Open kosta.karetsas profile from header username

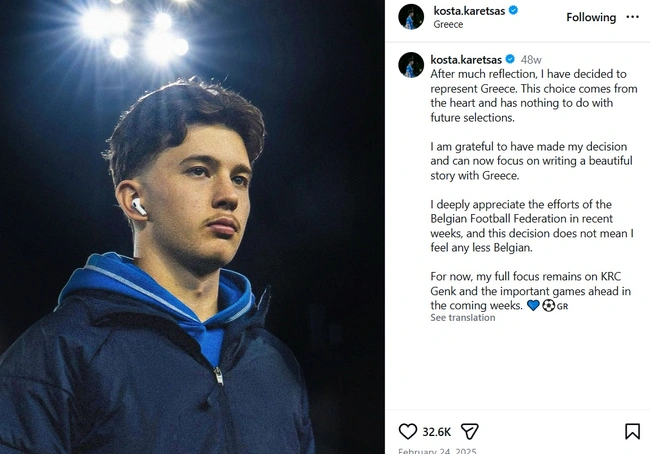(x=469, y=10)
